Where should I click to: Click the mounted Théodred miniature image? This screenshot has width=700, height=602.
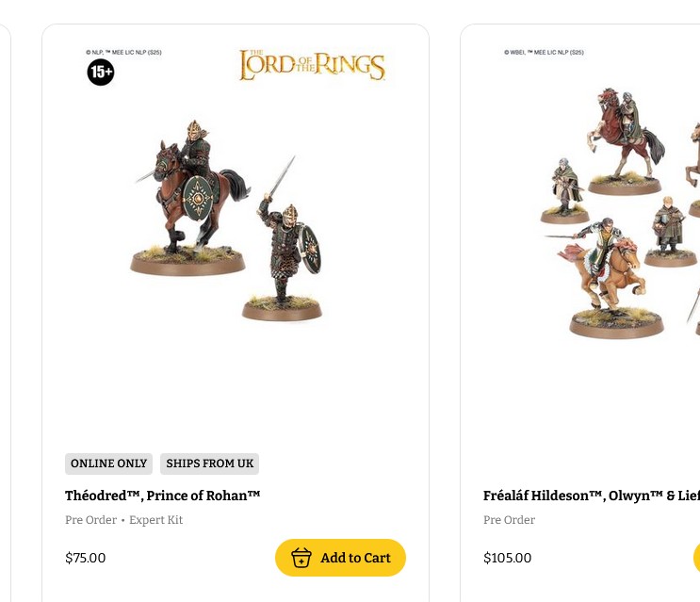pyautogui.click(x=189, y=198)
